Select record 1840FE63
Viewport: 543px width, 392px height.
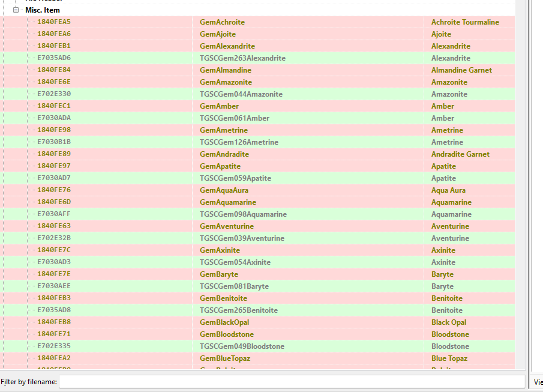tap(53, 226)
